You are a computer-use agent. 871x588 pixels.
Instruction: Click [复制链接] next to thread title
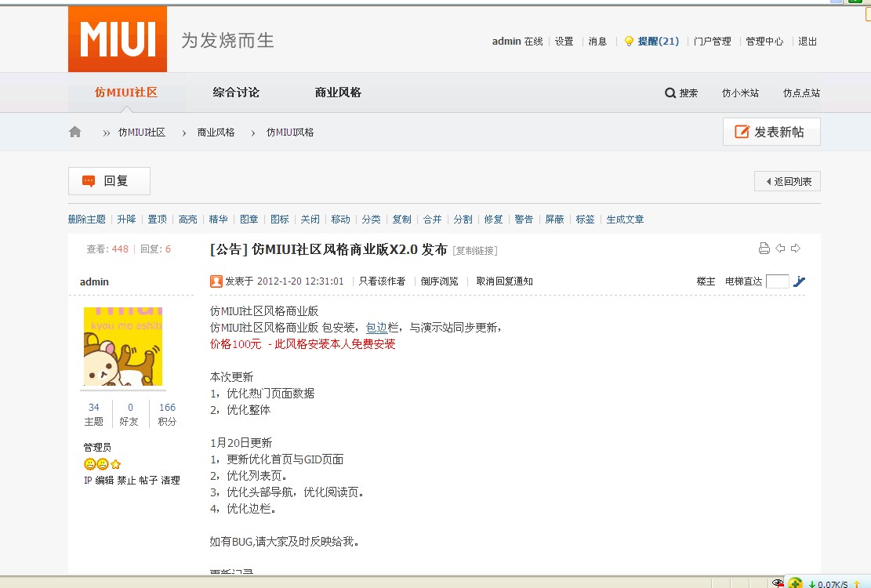(475, 250)
